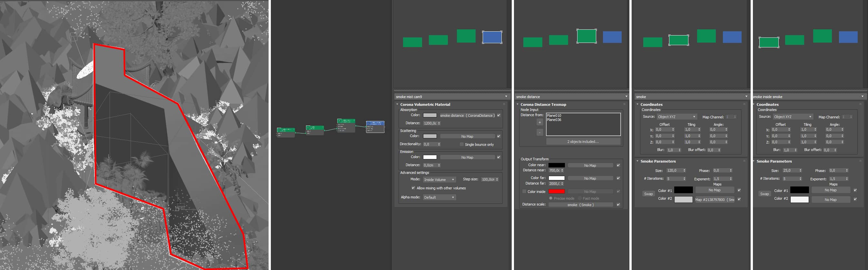The height and width of the screenshot is (270, 868).
Task: Select highlighted green thumbnail above smoke inside smoke
Action: pyautogui.click(x=769, y=43)
